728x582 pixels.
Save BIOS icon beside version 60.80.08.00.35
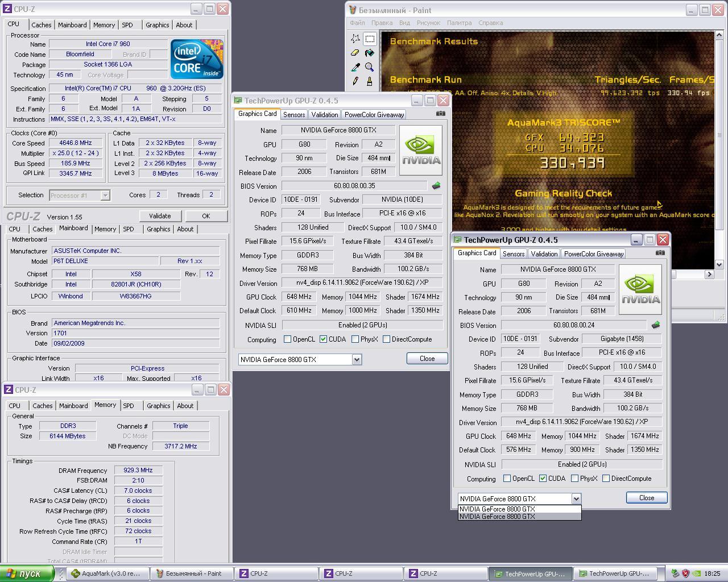click(436, 186)
